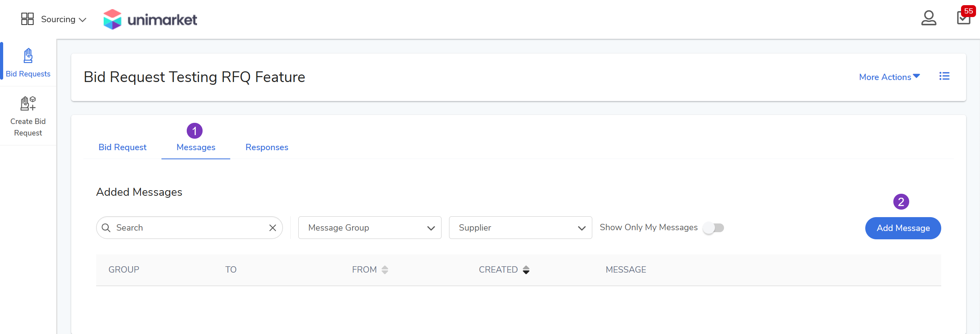Open the Sourcing module dropdown
Image resolution: width=980 pixels, height=334 pixels.
pos(63,19)
